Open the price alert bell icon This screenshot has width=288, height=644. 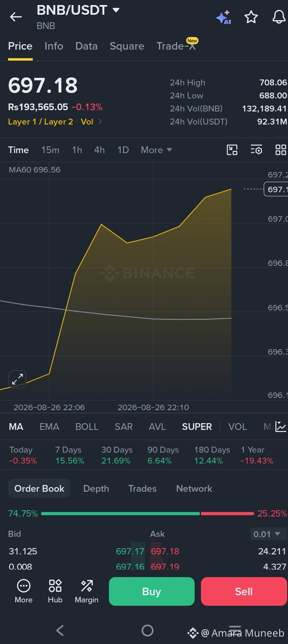tap(279, 17)
